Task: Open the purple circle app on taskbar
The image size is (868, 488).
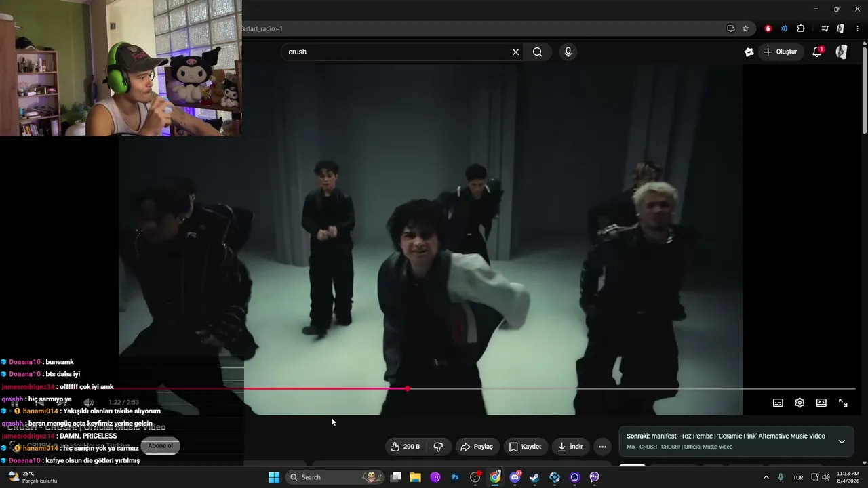Action: tap(435, 477)
